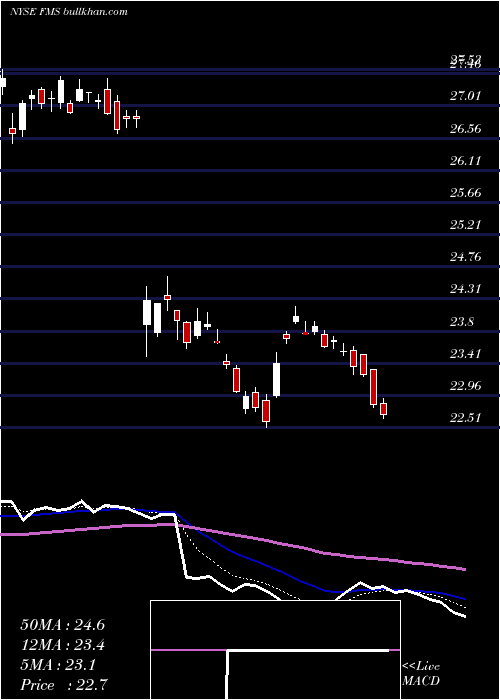The image size is (500, 700).
Task: Click the <<Live MACD label
Action: point(421,674)
